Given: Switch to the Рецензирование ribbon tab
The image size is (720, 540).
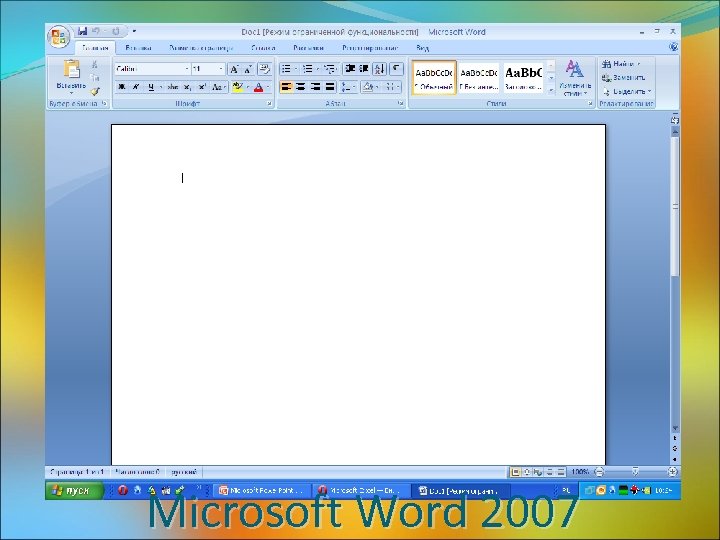Looking at the screenshot, I should (370, 48).
